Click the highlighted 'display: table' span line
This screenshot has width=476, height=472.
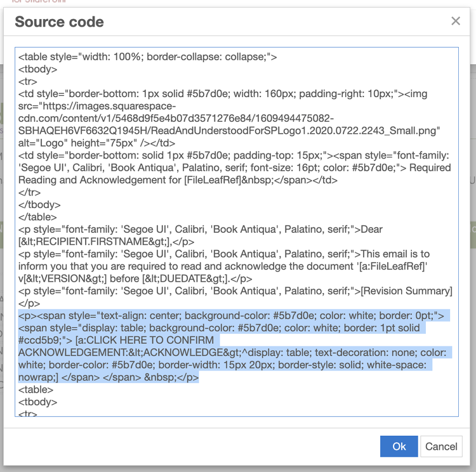(x=219, y=328)
